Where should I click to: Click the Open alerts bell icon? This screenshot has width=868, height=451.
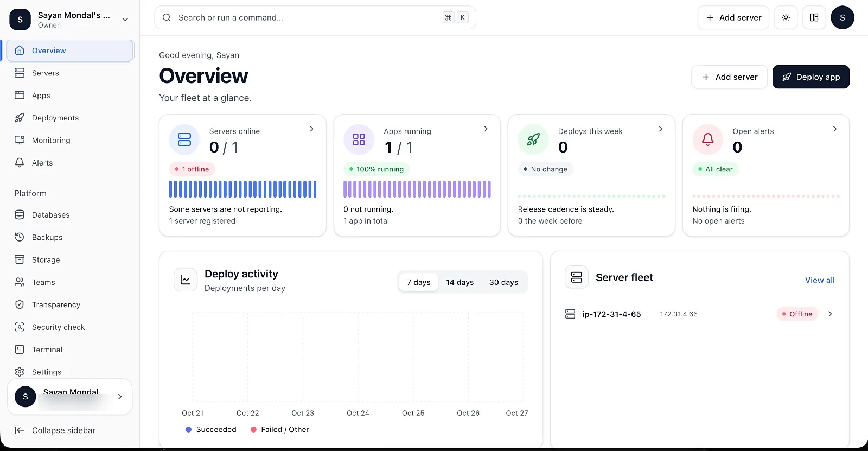tap(708, 139)
